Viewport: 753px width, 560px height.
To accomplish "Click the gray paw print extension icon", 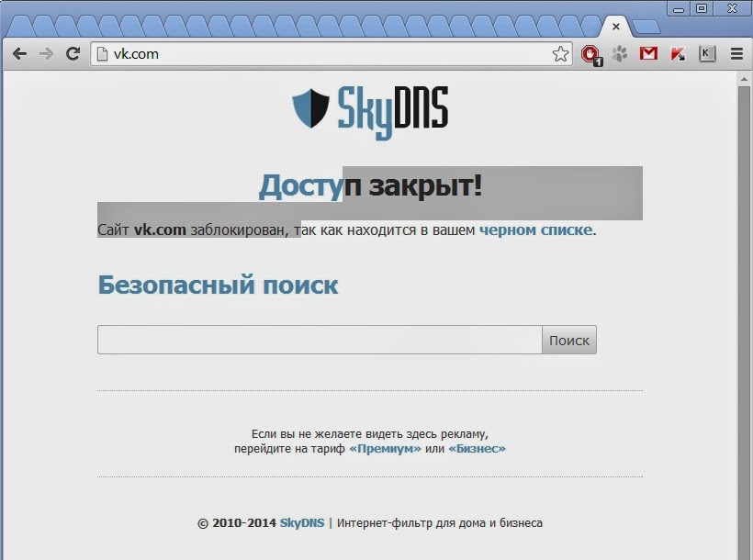I will tap(620, 53).
